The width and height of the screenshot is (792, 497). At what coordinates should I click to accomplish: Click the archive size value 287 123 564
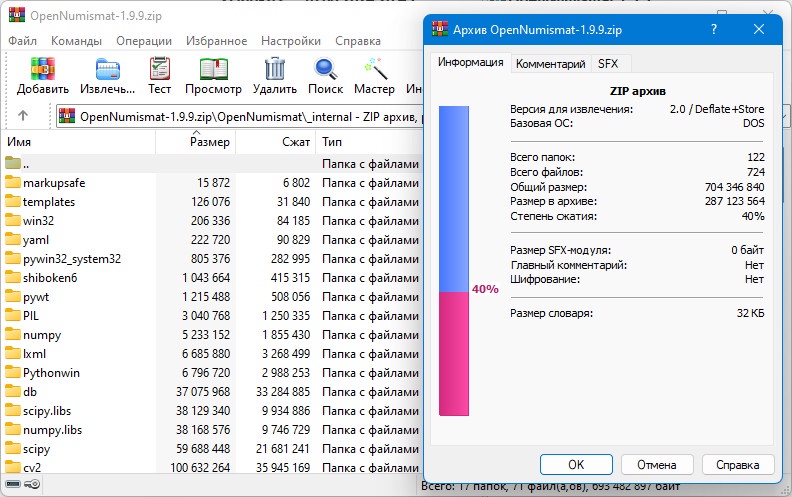click(x=735, y=201)
